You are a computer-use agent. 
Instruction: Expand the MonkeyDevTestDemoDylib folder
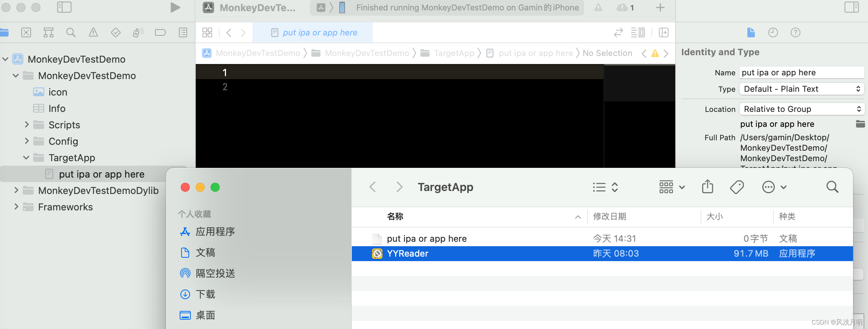click(x=16, y=190)
